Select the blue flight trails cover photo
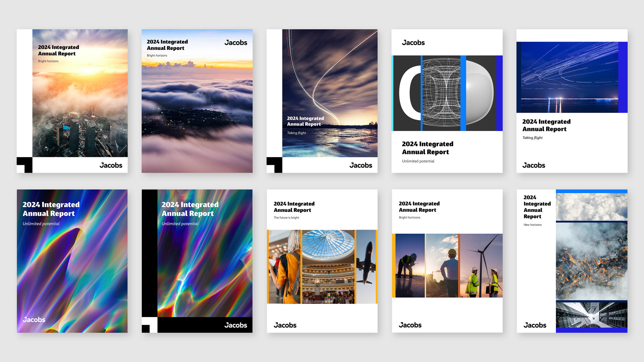This screenshot has width=644, height=362. pos(569,77)
